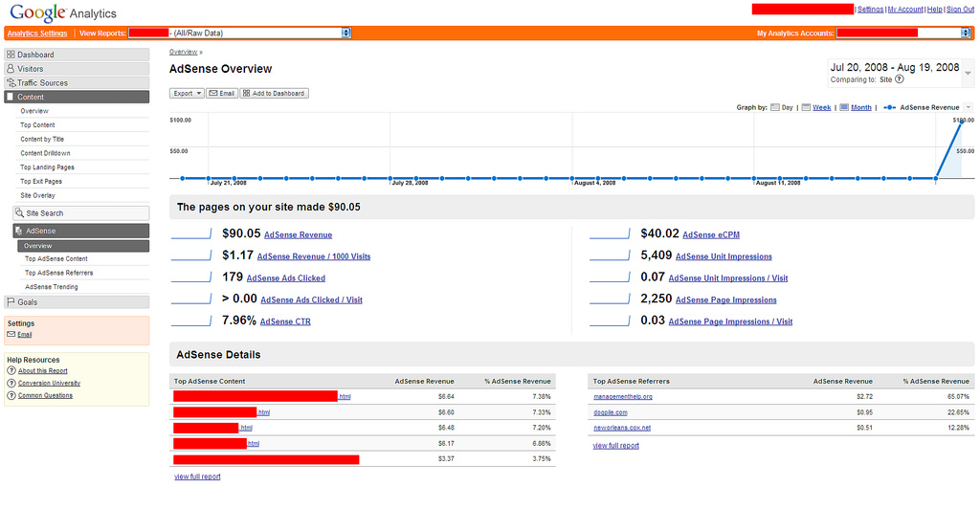Click the AdSense Revenue sparkline
This screenshot has width=980, height=509.
click(191, 234)
